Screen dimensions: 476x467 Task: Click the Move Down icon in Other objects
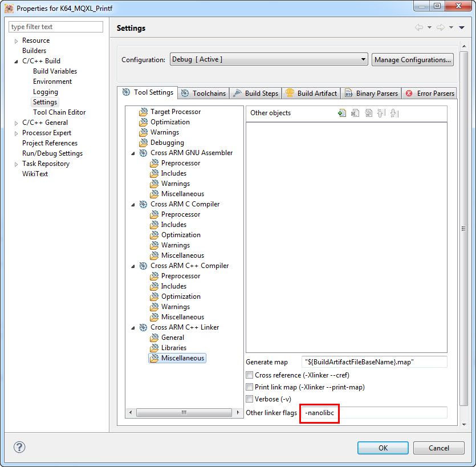click(394, 113)
